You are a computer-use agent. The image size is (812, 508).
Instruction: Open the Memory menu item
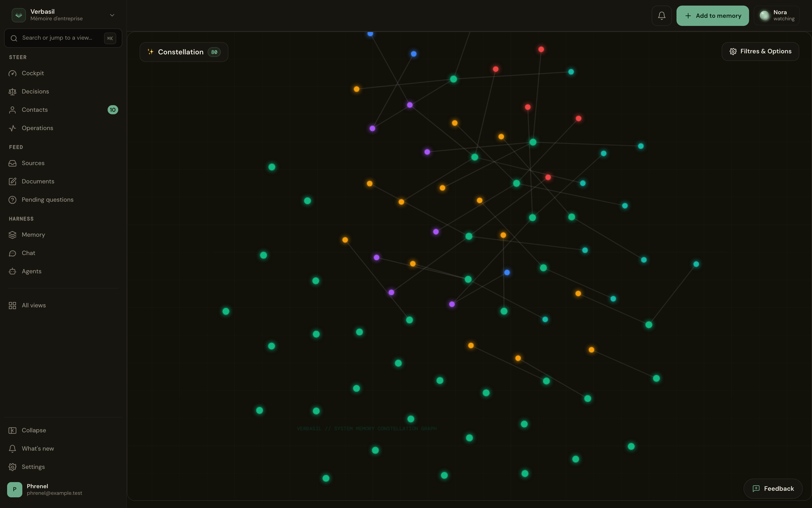coord(63,235)
